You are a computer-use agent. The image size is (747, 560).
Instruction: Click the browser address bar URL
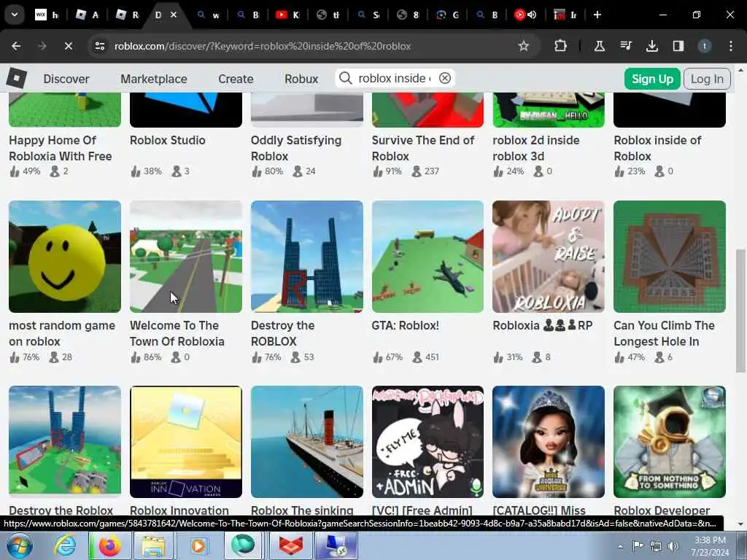(x=263, y=46)
